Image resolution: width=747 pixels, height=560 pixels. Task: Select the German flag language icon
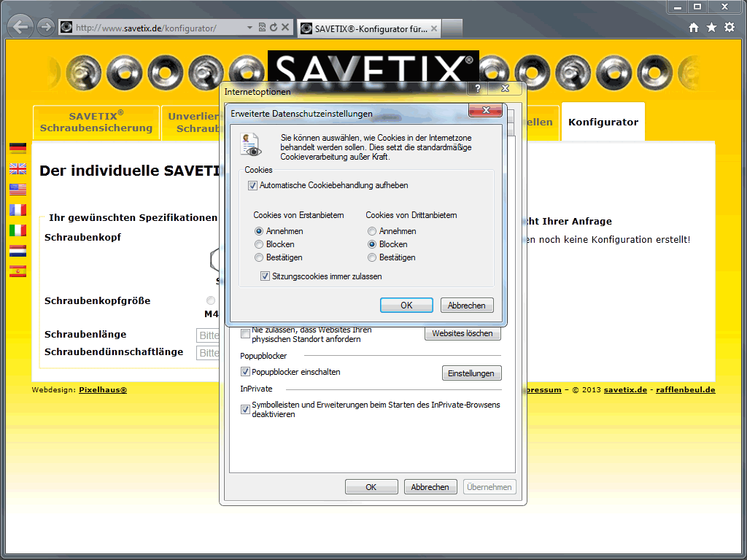18,148
